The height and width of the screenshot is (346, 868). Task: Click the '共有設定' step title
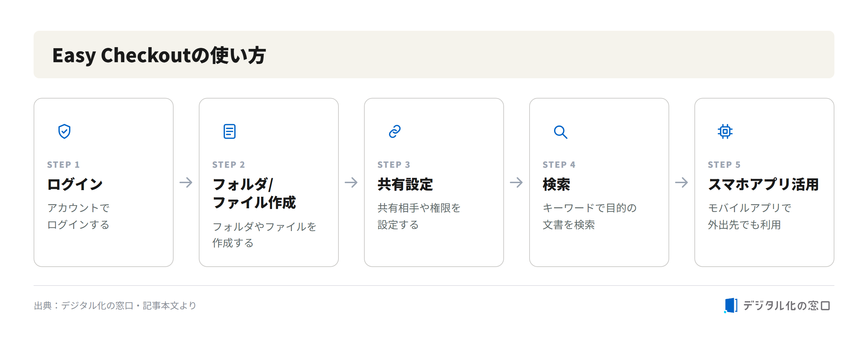point(405,184)
